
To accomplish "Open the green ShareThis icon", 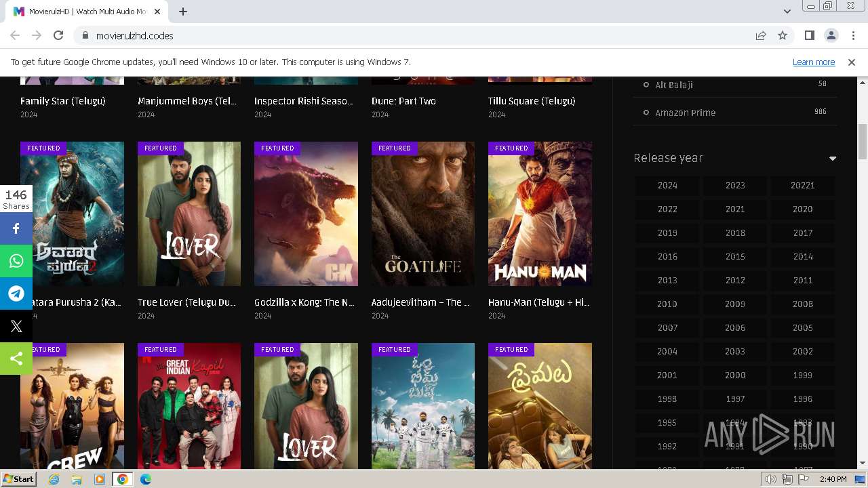I will point(16,359).
